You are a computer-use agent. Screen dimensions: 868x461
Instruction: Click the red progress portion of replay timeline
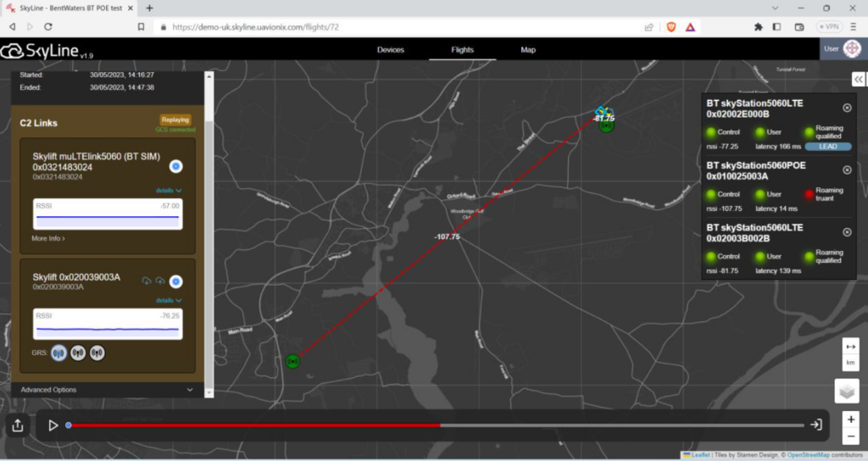point(254,425)
